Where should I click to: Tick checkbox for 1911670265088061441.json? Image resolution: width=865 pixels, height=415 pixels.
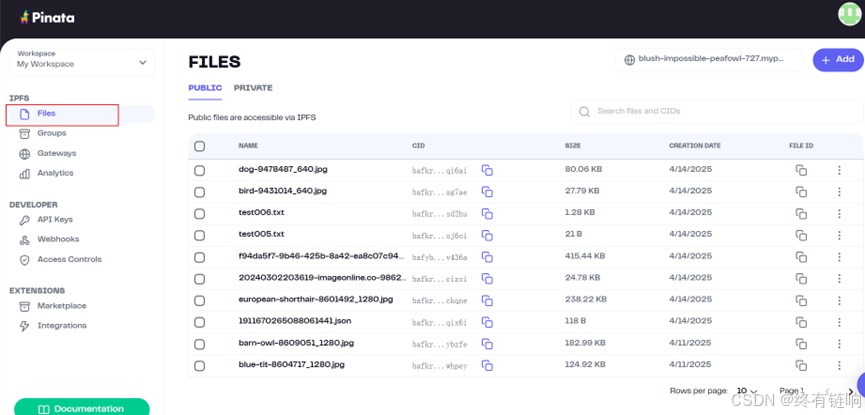200,322
